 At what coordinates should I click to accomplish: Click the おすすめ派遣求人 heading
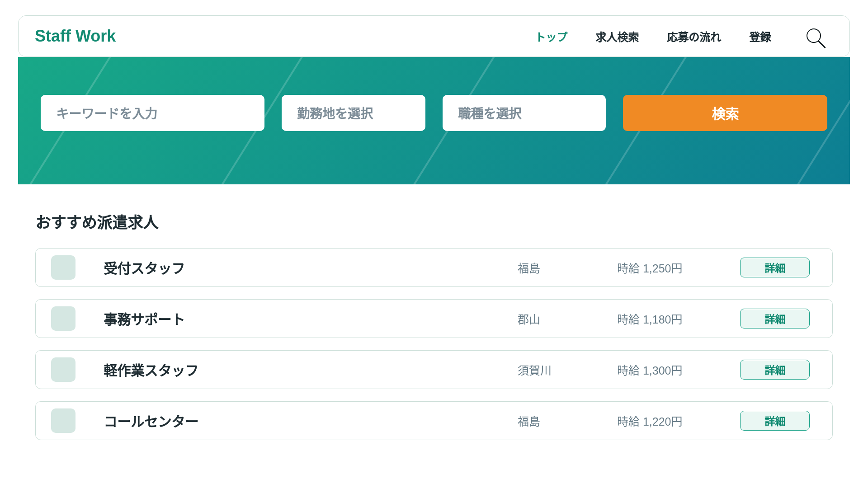97,222
